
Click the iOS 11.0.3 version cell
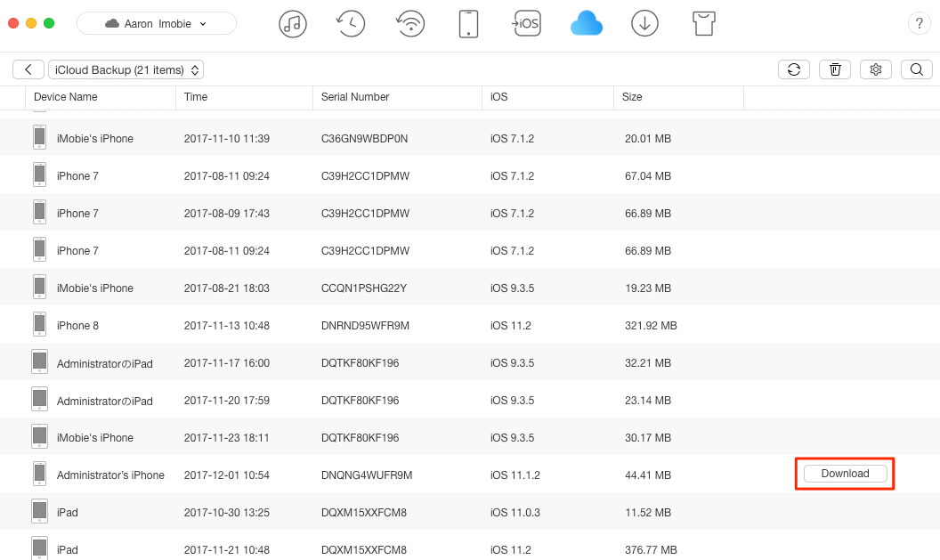[x=515, y=513]
